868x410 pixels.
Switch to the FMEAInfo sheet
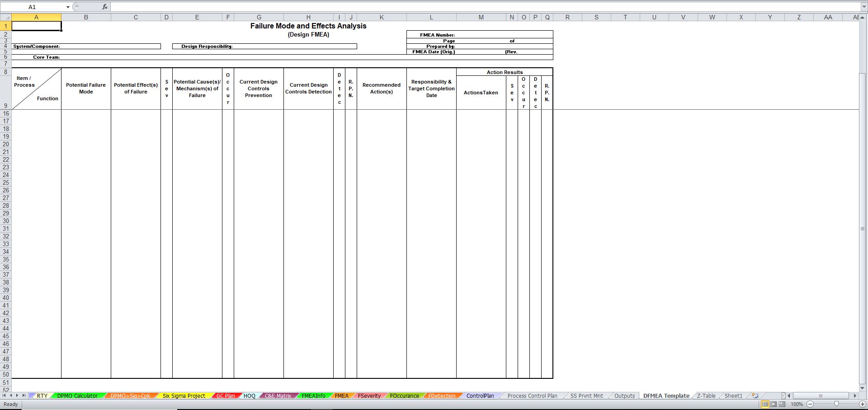pos(313,396)
